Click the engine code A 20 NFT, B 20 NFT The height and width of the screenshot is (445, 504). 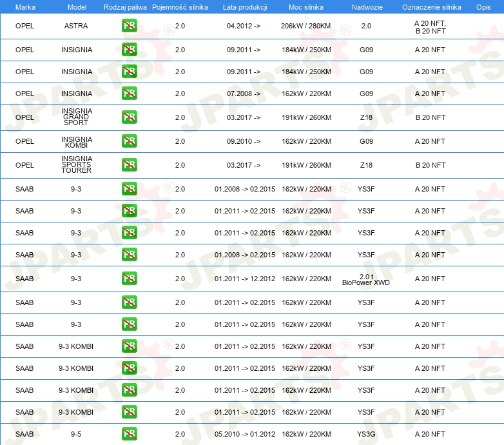[431, 27]
